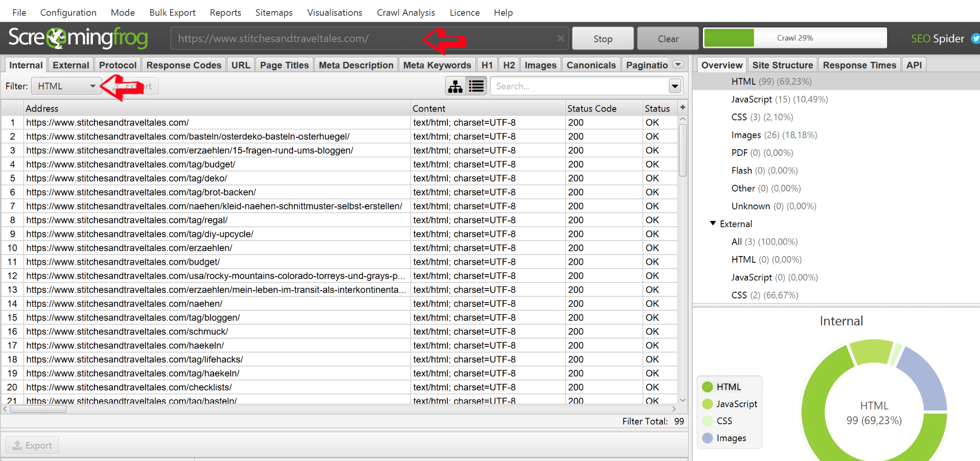Open the File menu
Viewport: 980px width, 461px height.
click(19, 12)
